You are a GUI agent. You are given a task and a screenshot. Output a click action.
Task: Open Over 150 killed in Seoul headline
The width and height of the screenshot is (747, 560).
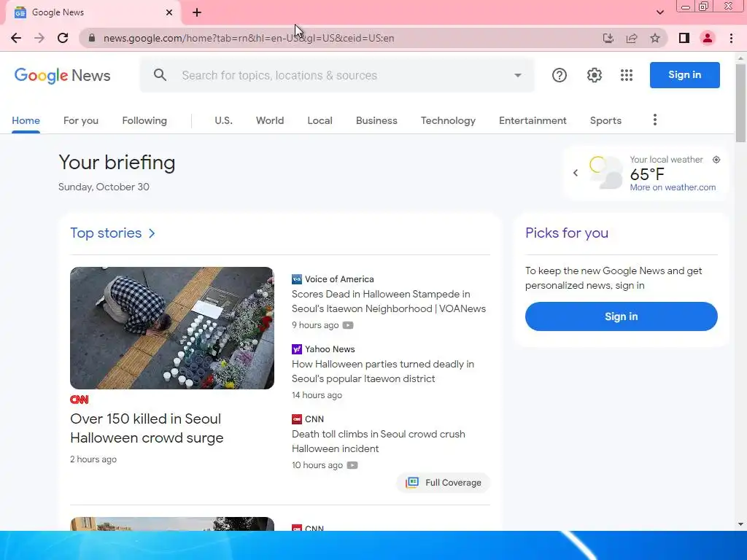[x=147, y=428]
